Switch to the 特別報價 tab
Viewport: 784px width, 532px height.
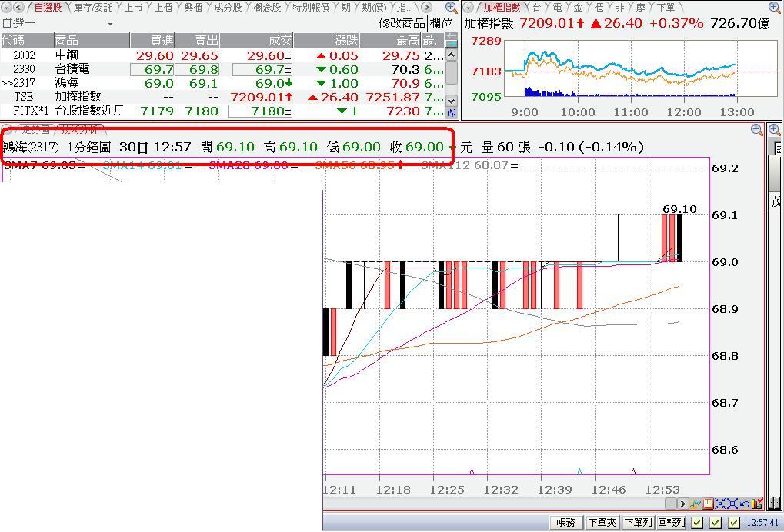coord(311,7)
